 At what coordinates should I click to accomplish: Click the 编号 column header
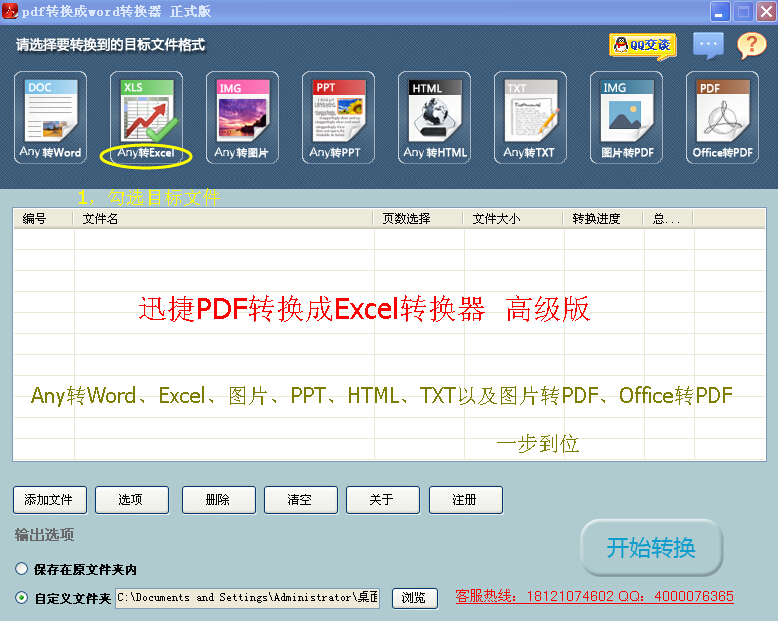click(x=43, y=218)
